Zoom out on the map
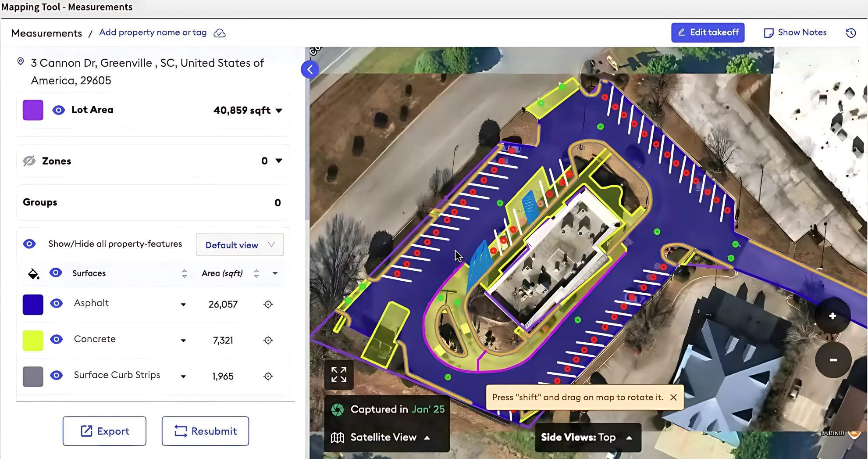 pyautogui.click(x=833, y=360)
